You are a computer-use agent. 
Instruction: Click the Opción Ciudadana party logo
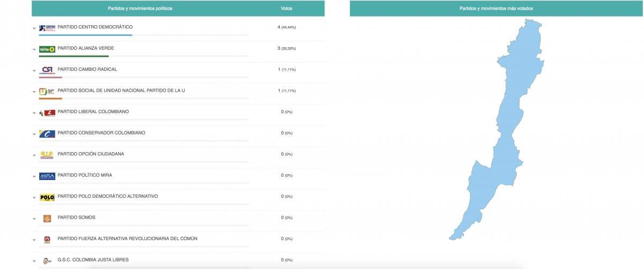(x=47, y=155)
